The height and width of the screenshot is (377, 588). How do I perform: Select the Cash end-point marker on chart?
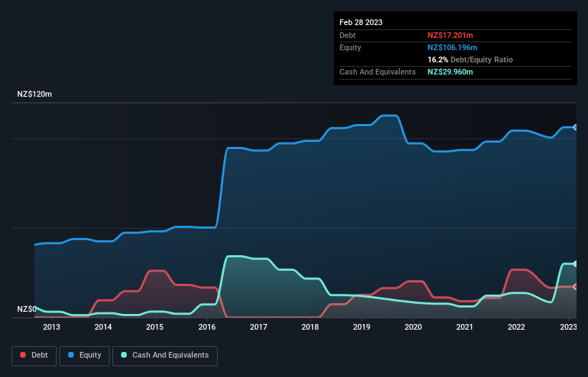[x=576, y=264]
